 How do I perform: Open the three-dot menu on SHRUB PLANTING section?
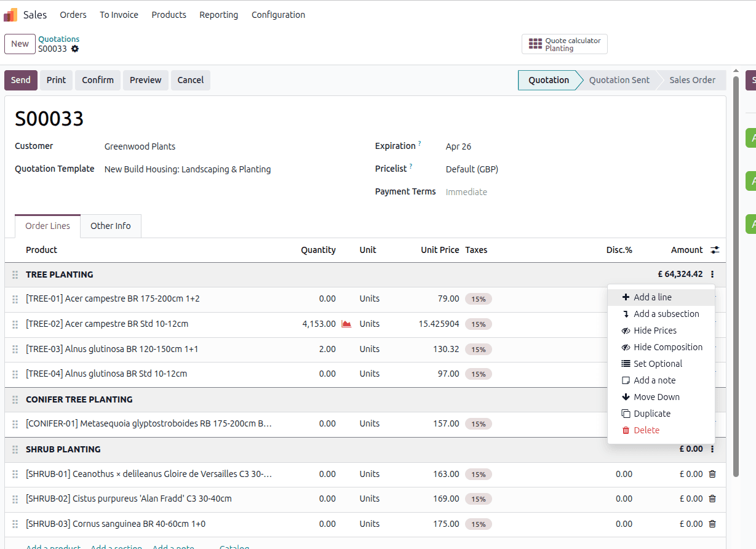click(712, 449)
